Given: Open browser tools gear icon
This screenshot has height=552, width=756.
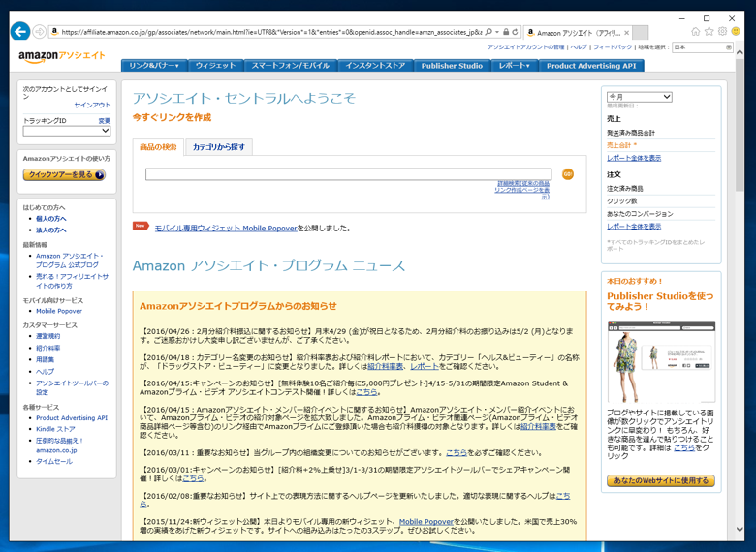Looking at the screenshot, I should pos(722,31).
